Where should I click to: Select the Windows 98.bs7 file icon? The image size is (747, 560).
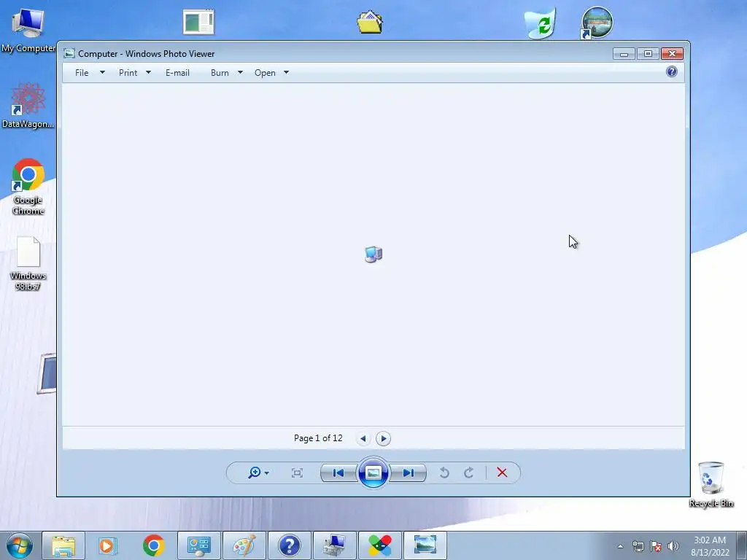coord(28,263)
